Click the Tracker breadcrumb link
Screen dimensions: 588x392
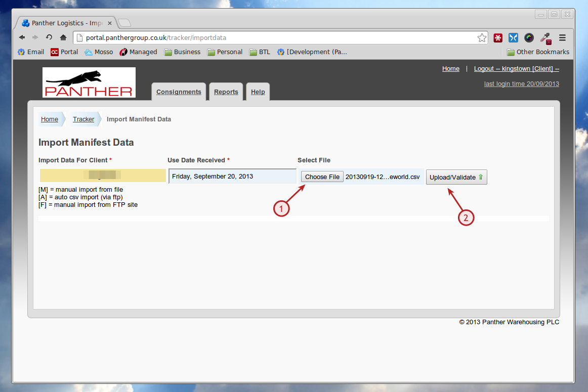click(x=83, y=119)
